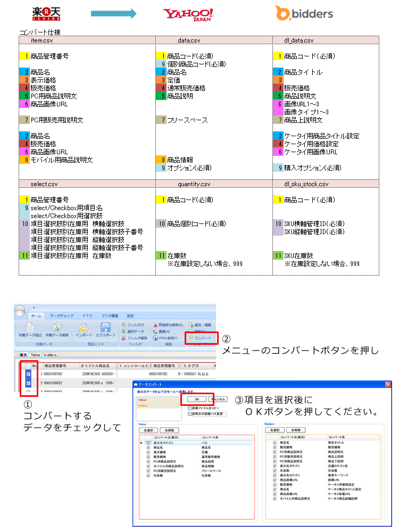Select the bidders sheet tab above the grid
This screenshot has width=399, height=532.
coord(50,355)
